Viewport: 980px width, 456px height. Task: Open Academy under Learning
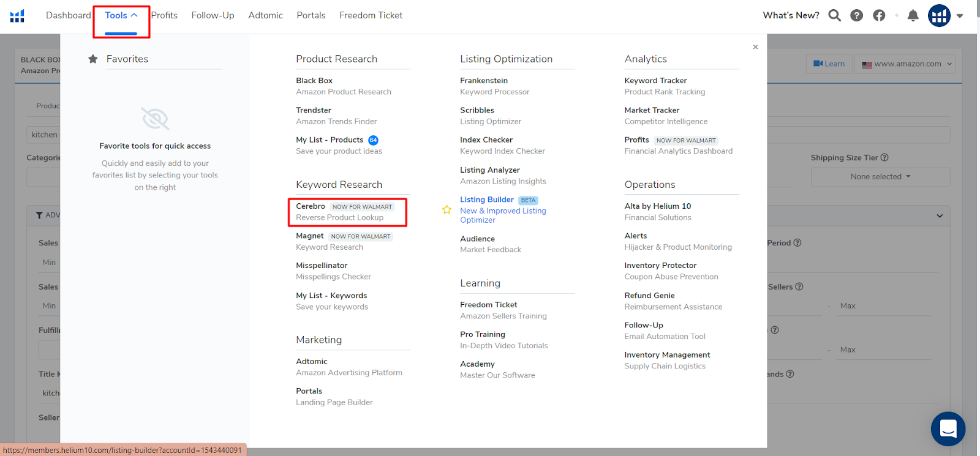pyautogui.click(x=497, y=370)
